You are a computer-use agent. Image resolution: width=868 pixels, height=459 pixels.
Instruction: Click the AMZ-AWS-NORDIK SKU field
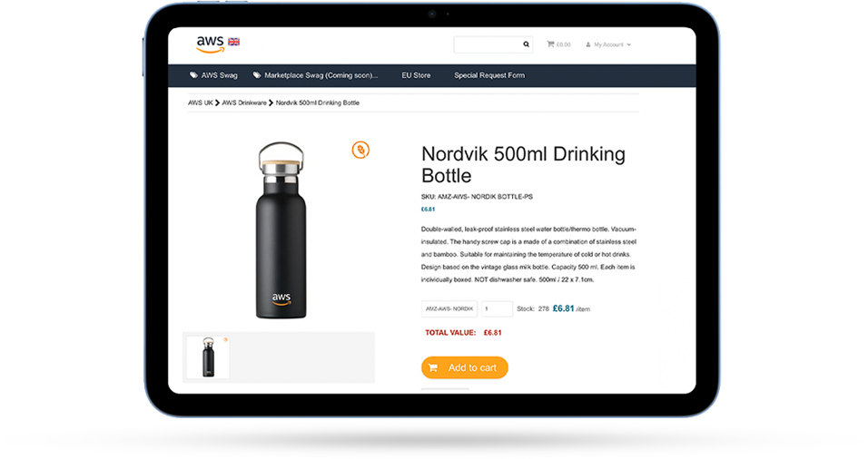[449, 308]
